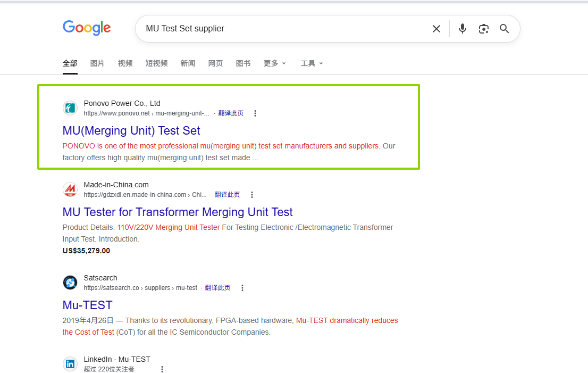
Task: Open three-dot menu for LinkedIn Mu-TEST result
Action: coord(162,369)
